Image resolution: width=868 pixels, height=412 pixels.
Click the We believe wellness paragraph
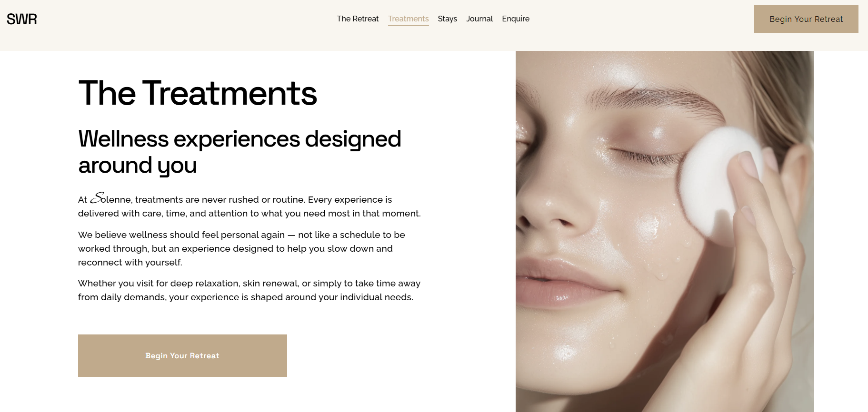click(x=241, y=248)
